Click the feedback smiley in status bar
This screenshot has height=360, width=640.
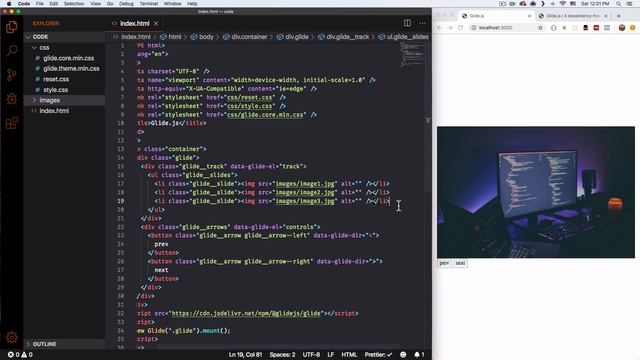(x=403, y=355)
